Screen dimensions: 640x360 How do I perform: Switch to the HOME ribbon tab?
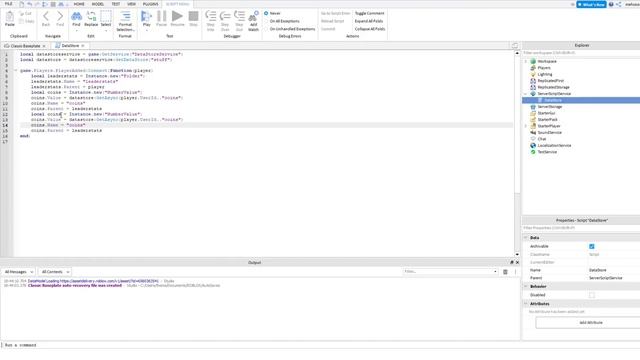point(79,4)
